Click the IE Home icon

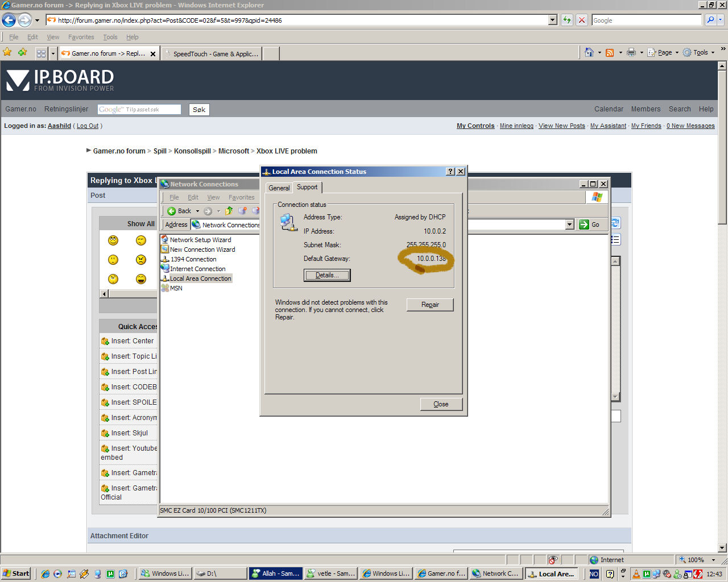(x=589, y=52)
